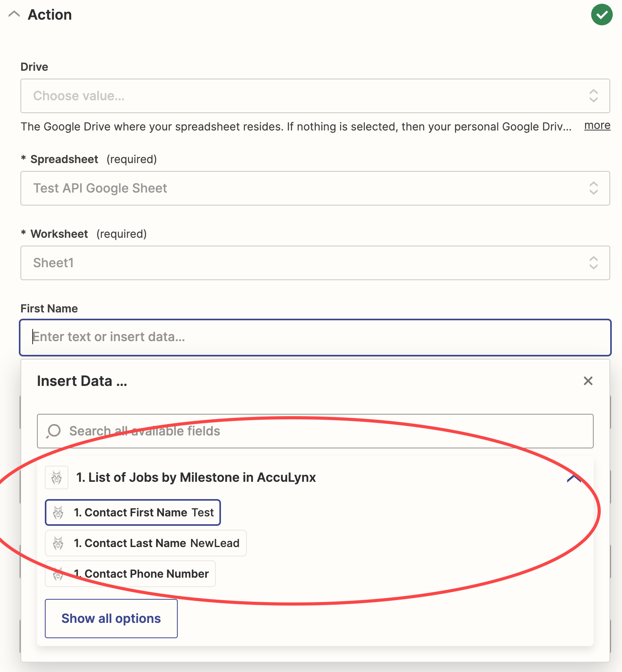Click the AccuLynx icon on Contact Phone Number
Viewport: 622px width, 672px height.
point(58,574)
